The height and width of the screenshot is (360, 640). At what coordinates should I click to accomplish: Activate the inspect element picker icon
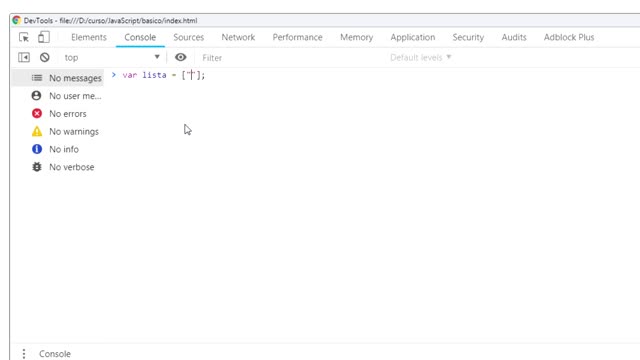click(x=24, y=37)
